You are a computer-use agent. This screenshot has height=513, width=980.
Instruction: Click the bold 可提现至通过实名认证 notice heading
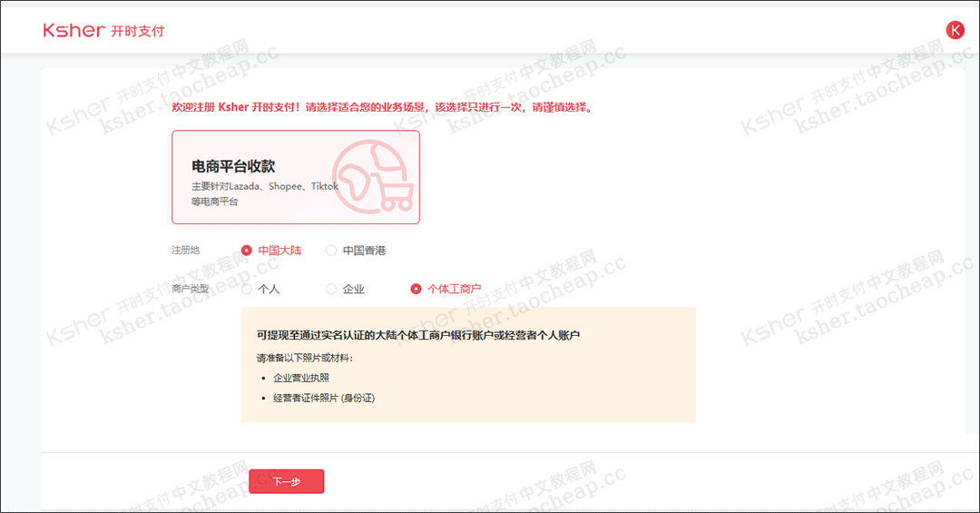point(418,335)
